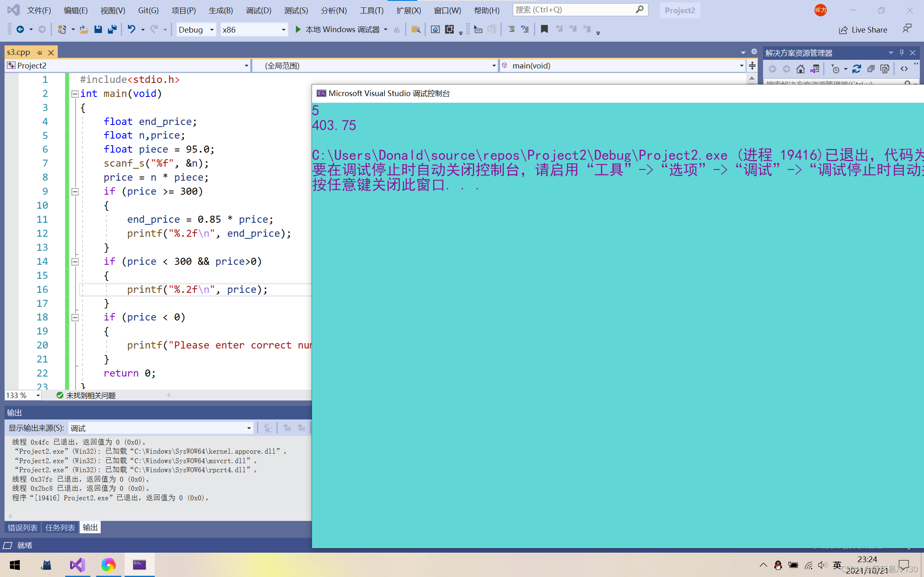This screenshot has height=577, width=924.
Task: Click the uncomment selected lines icon
Action: click(x=525, y=29)
